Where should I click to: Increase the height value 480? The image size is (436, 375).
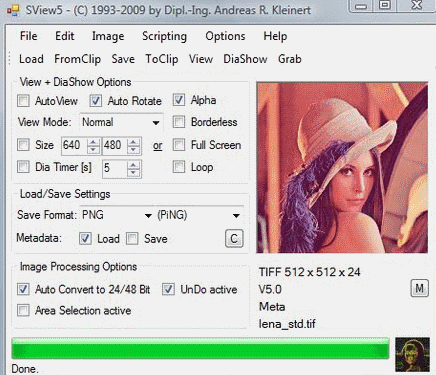(133, 142)
